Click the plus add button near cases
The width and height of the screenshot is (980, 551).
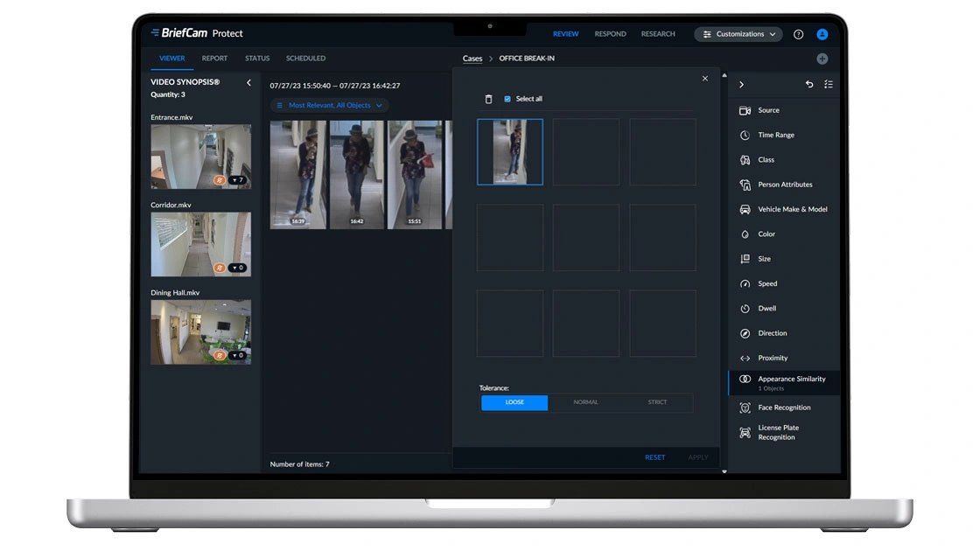coord(822,59)
